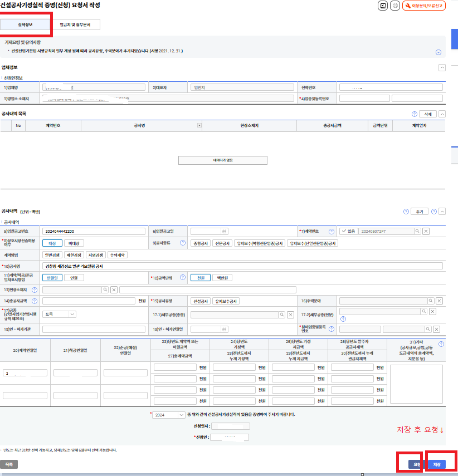Select 비대상 for 상호시장진출허용여부
The width and height of the screenshot is (458, 476).
click(74, 243)
